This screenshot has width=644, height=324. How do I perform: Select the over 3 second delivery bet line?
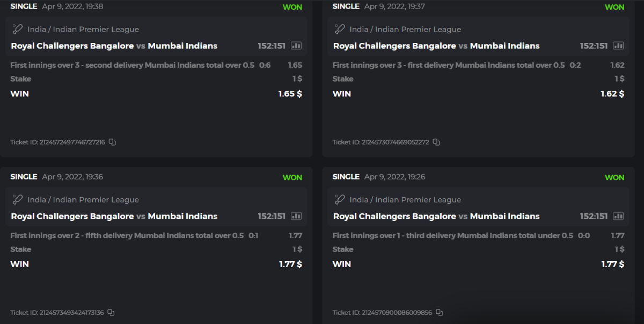click(132, 65)
